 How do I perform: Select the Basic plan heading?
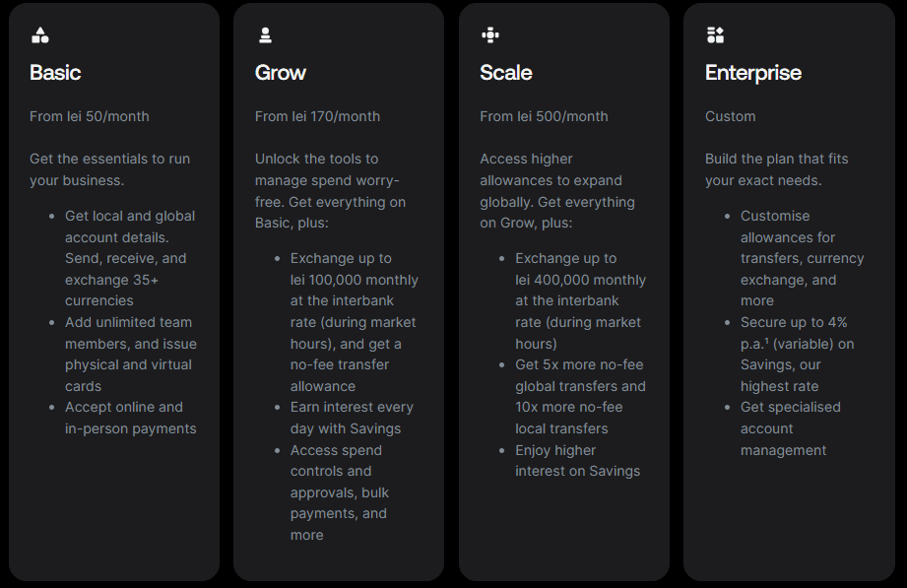[x=55, y=73]
